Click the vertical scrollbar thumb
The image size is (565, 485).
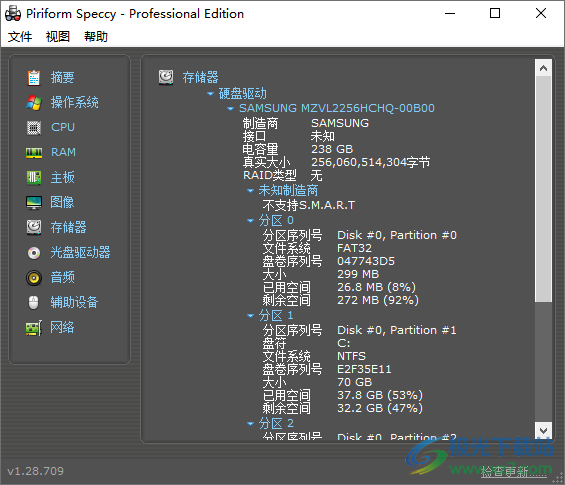[x=543, y=189]
